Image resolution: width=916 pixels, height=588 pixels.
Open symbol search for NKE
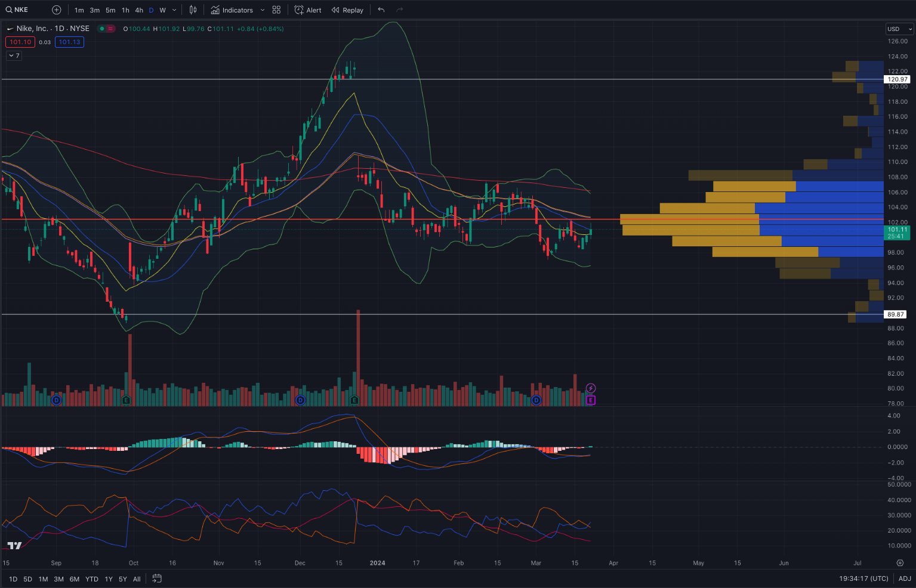coord(17,10)
